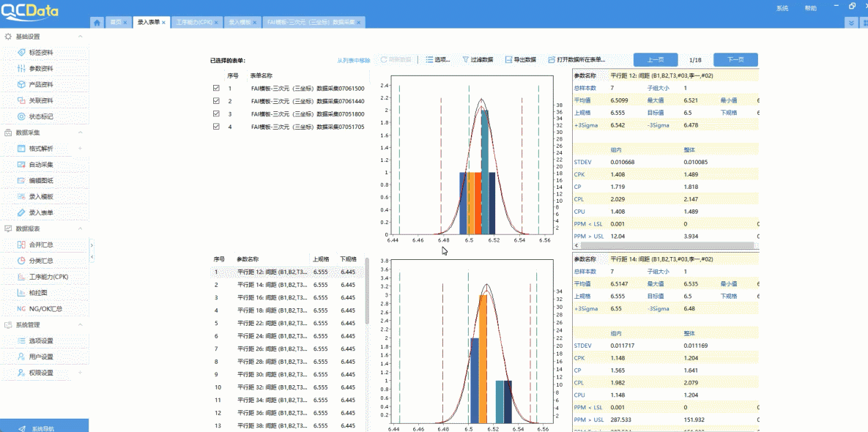Image resolution: width=868 pixels, height=432 pixels.
Task: Click the 过滤数据 filter button
Action: (477, 60)
